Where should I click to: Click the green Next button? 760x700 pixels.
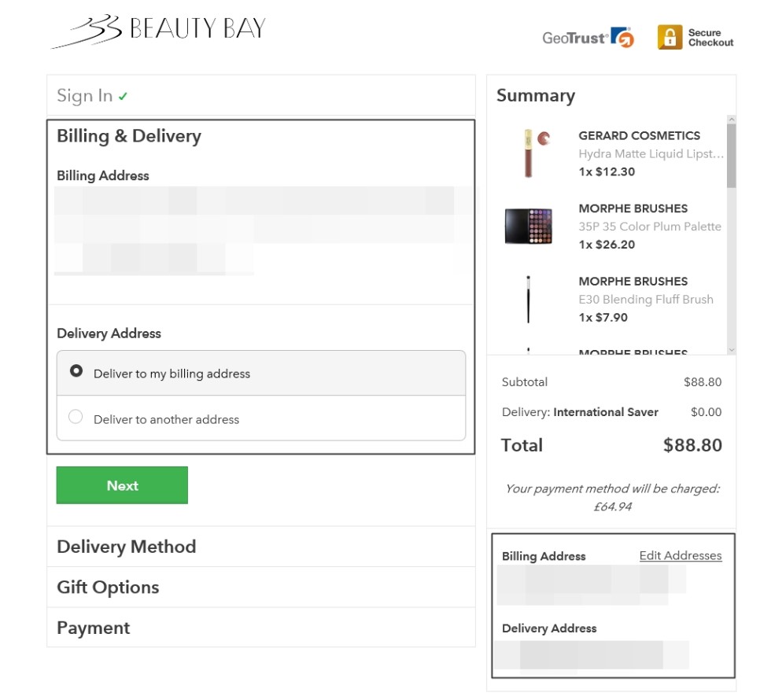122,485
